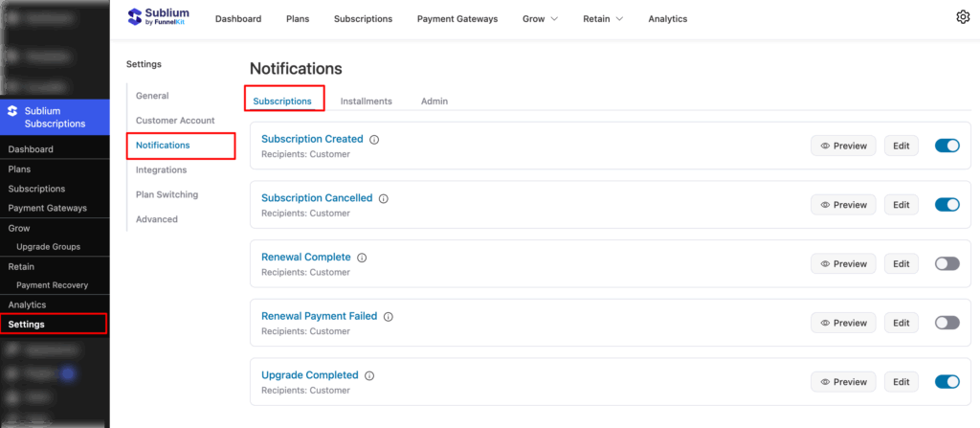
Task: Disable the Subscription Cancelled notification toggle
Action: point(947,205)
